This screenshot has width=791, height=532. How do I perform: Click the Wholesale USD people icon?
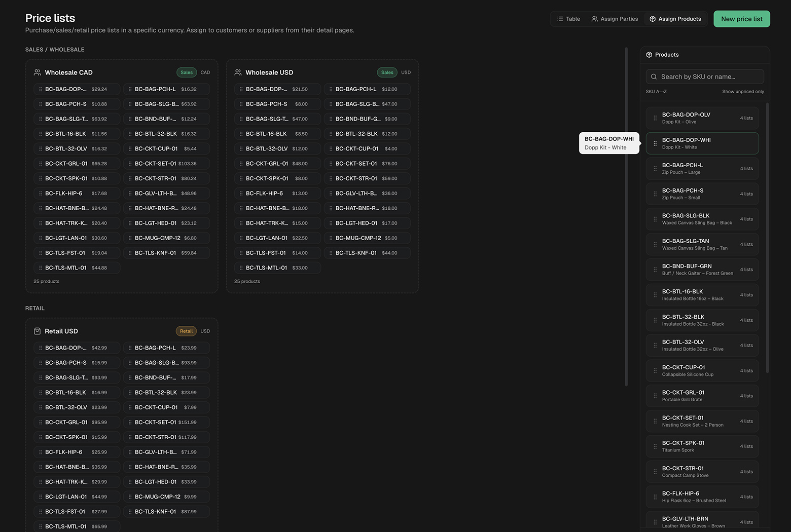pos(238,72)
